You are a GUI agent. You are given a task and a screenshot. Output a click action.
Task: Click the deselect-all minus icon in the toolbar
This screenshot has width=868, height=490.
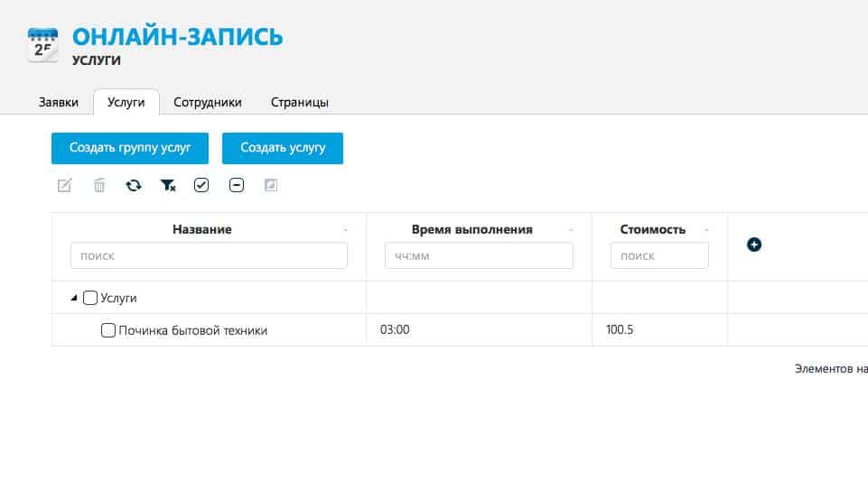click(x=237, y=185)
